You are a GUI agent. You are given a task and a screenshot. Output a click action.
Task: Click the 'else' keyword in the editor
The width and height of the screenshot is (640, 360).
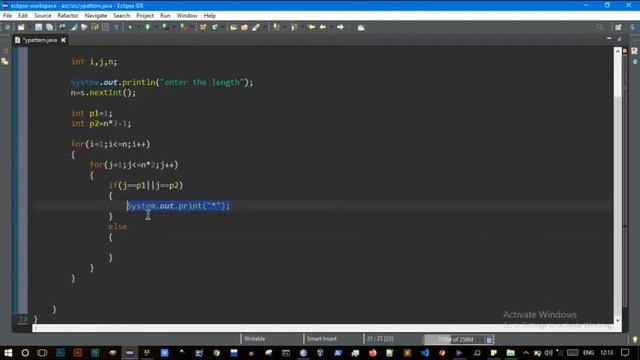118,227
